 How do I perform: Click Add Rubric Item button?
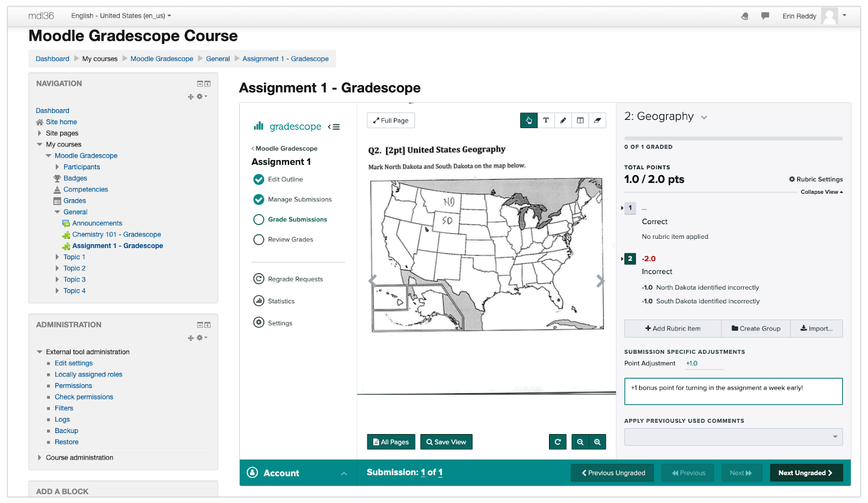point(673,329)
